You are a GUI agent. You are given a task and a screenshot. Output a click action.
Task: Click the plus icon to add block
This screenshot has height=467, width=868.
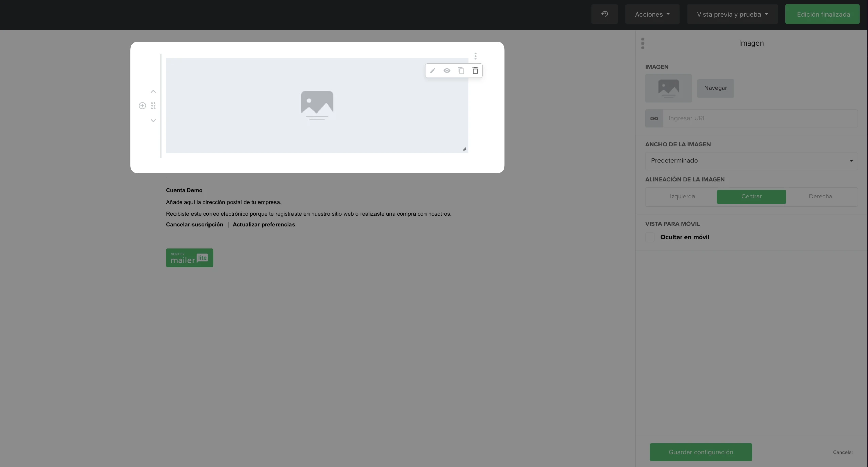pyautogui.click(x=143, y=106)
